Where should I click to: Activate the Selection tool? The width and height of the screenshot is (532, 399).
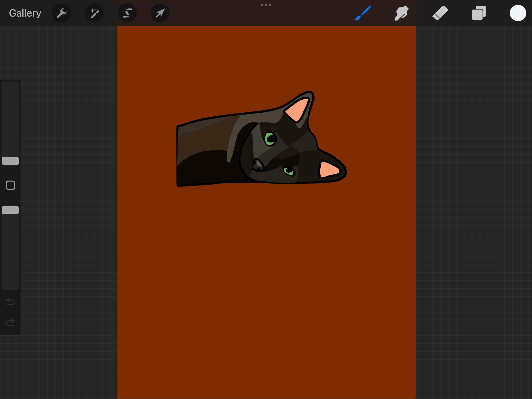tap(127, 13)
